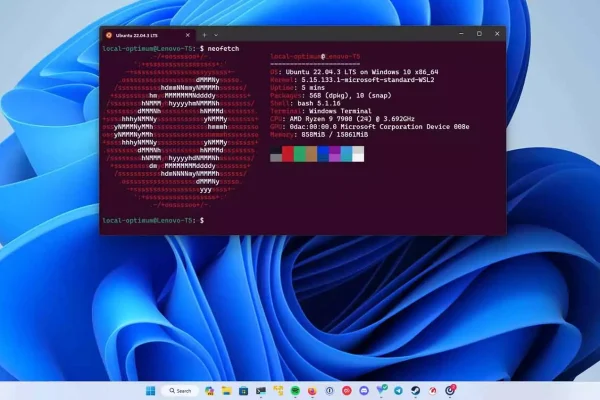
Task: Launch Firefox from the taskbar
Action: [x=312, y=390]
